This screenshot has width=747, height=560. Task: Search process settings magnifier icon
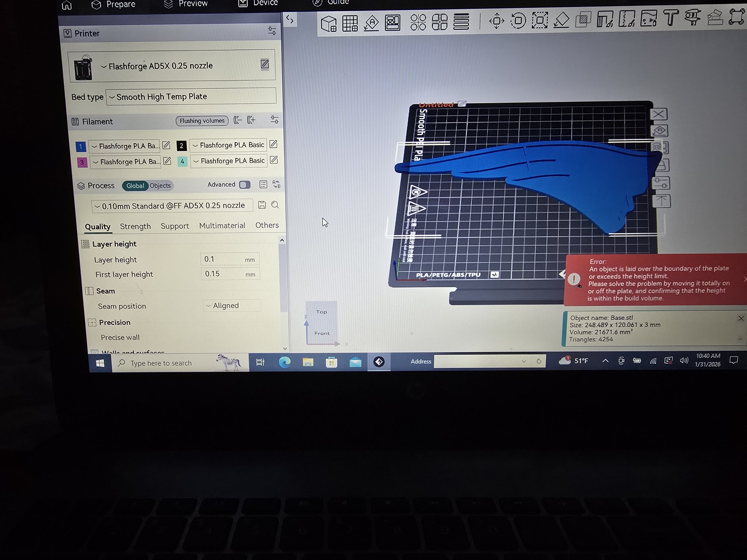click(x=275, y=205)
